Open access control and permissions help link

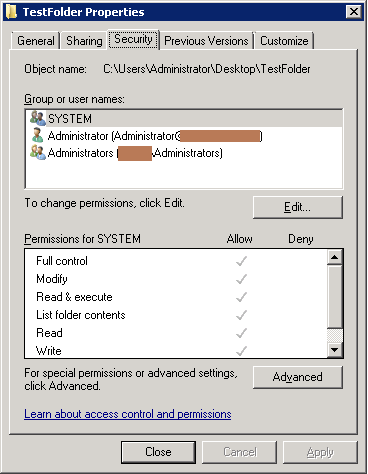click(128, 414)
